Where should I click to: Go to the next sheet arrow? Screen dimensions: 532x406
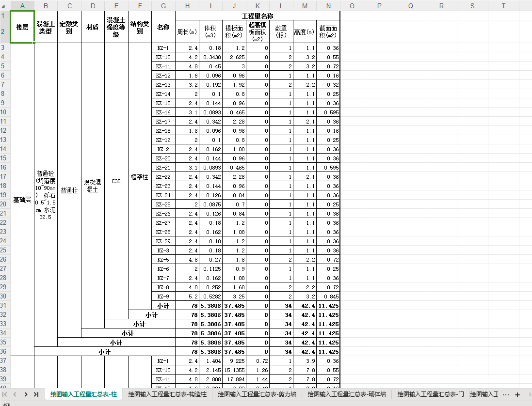click(x=26, y=394)
